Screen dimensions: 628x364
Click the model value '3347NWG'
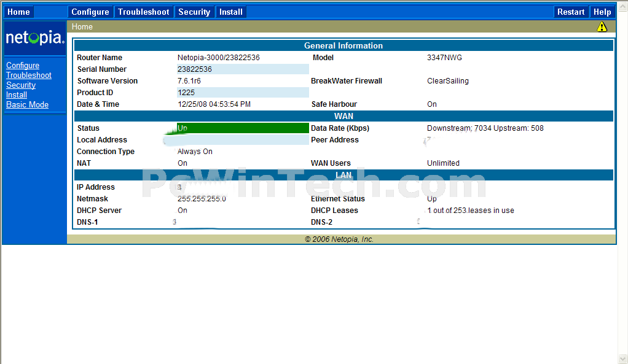coord(444,58)
